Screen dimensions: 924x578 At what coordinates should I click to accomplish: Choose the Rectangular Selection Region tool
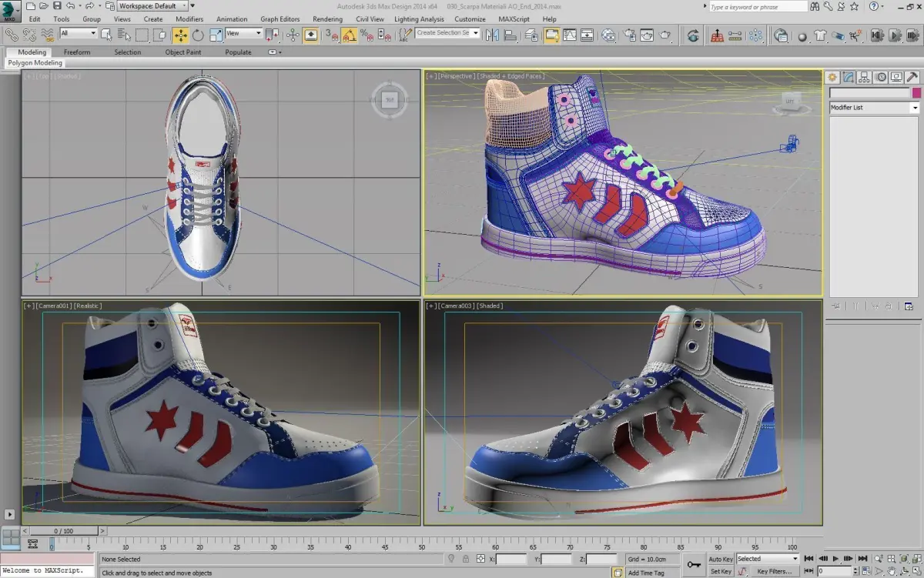tap(142, 35)
